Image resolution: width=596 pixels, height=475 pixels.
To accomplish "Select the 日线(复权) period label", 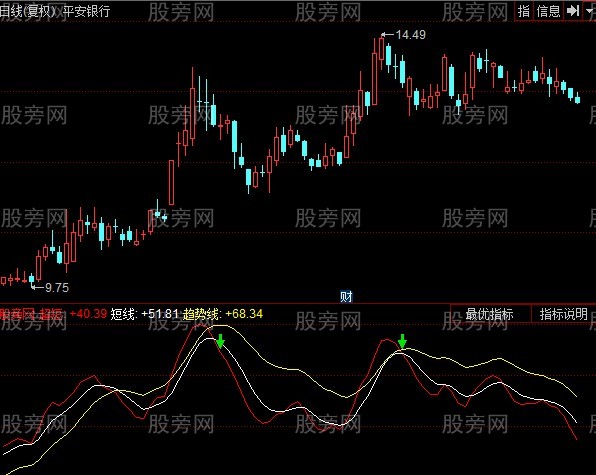I will pyautogui.click(x=27, y=11).
